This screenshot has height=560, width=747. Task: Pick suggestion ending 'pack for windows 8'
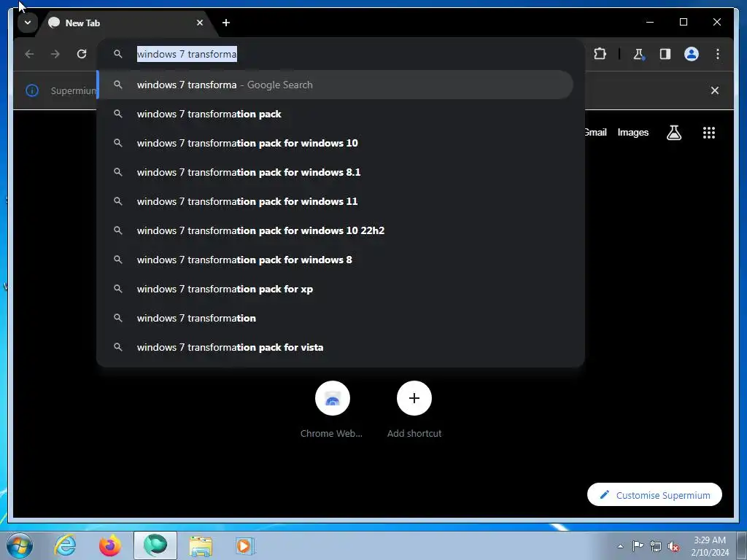coord(336,260)
